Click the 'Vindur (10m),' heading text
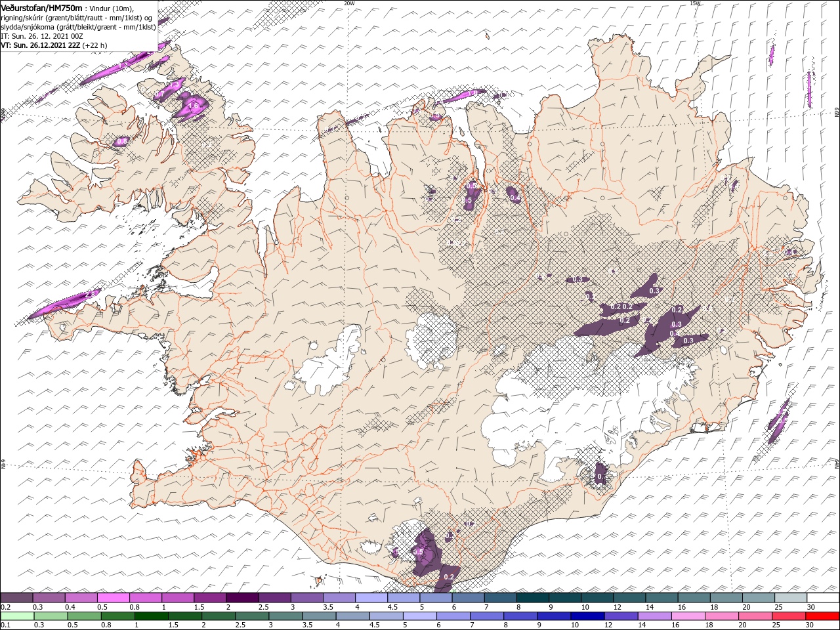Screen dimensions: 840x630 [x=112, y=8]
